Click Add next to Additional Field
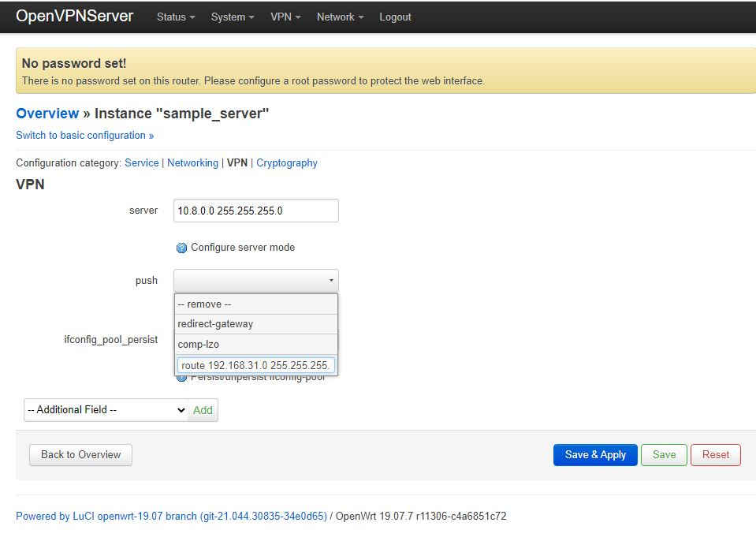The height and width of the screenshot is (541, 756). click(x=203, y=410)
